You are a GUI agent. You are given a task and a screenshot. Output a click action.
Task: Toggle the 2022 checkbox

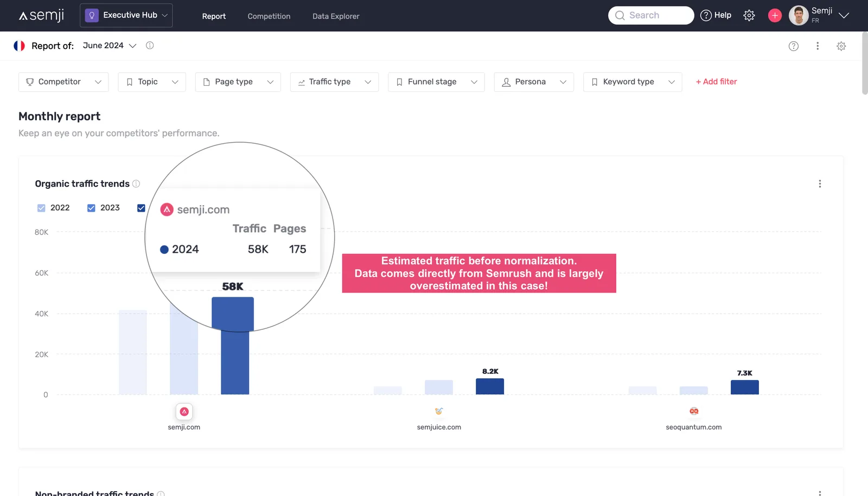click(41, 208)
